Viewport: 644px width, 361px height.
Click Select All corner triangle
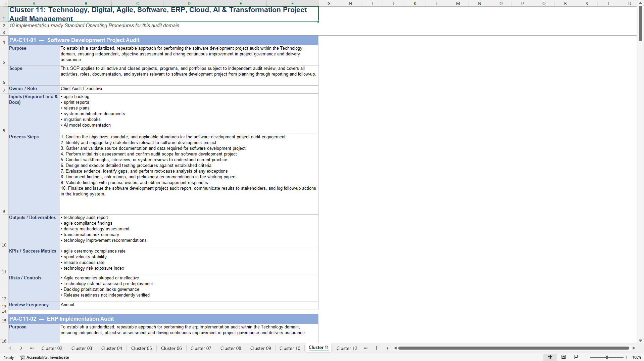[4, 3]
